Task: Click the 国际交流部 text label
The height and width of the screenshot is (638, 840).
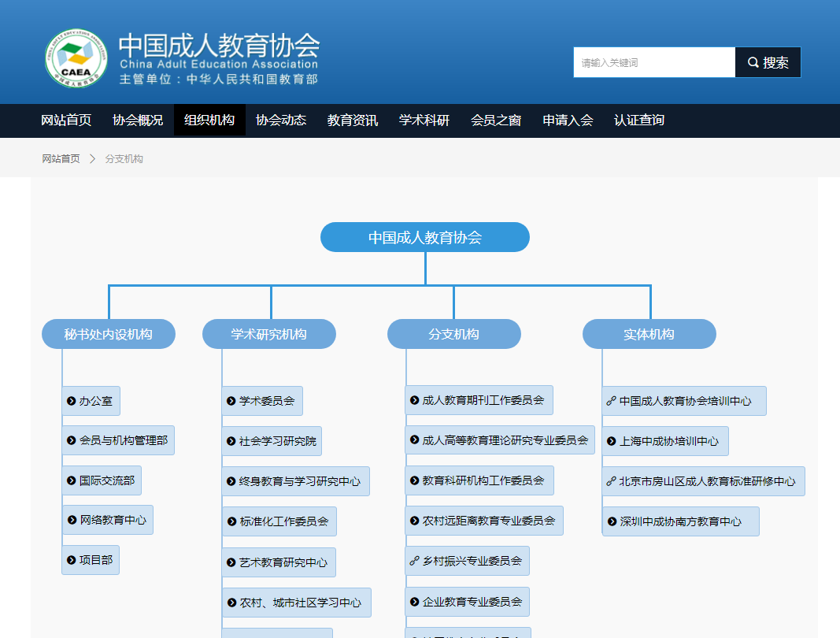Action: [x=107, y=480]
